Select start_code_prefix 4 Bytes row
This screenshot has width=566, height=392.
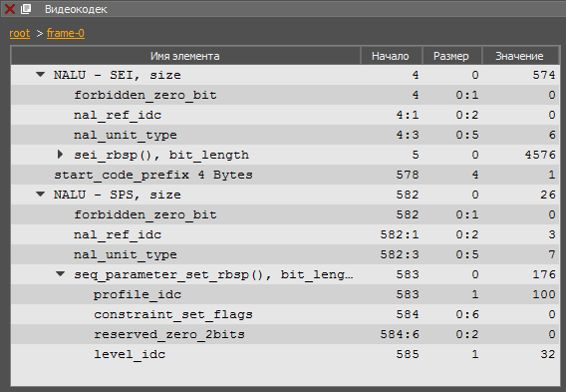pyautogui.click(x=285, y=175)
